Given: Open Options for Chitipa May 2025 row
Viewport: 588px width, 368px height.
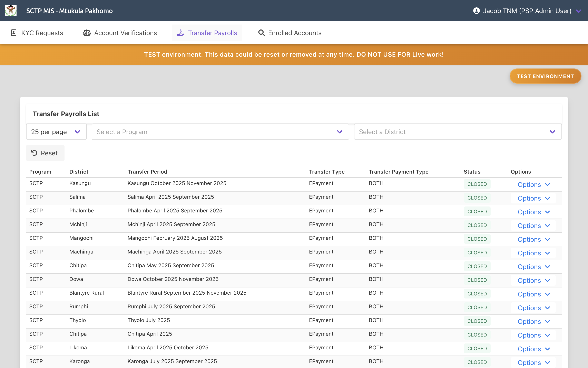Looking at the screenshot, I should [x=533, y=267].
